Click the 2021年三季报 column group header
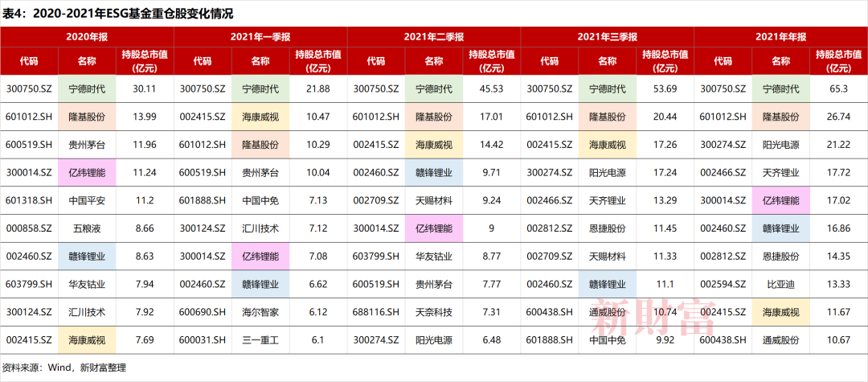868x382 pixels. click(608, 37)
